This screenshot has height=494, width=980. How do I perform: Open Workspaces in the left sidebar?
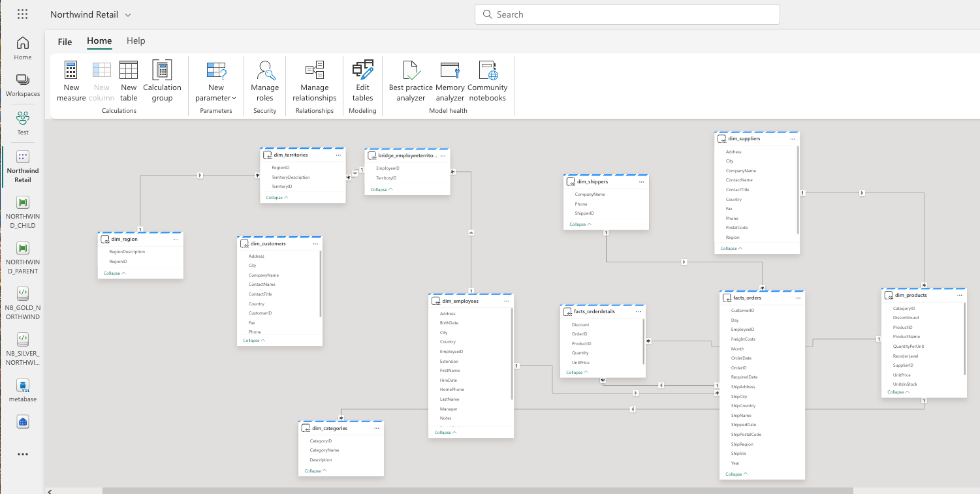[x=23, y=85]
